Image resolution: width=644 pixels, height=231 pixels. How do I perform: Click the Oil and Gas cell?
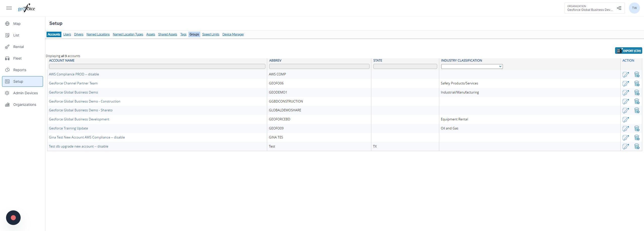click(x=449, y=128)
